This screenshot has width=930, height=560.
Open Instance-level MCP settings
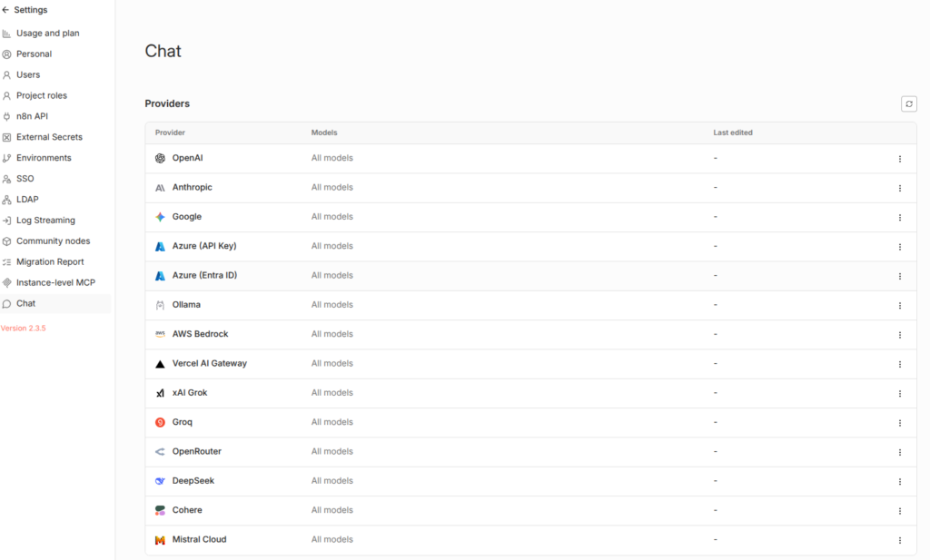click(55, 282)
